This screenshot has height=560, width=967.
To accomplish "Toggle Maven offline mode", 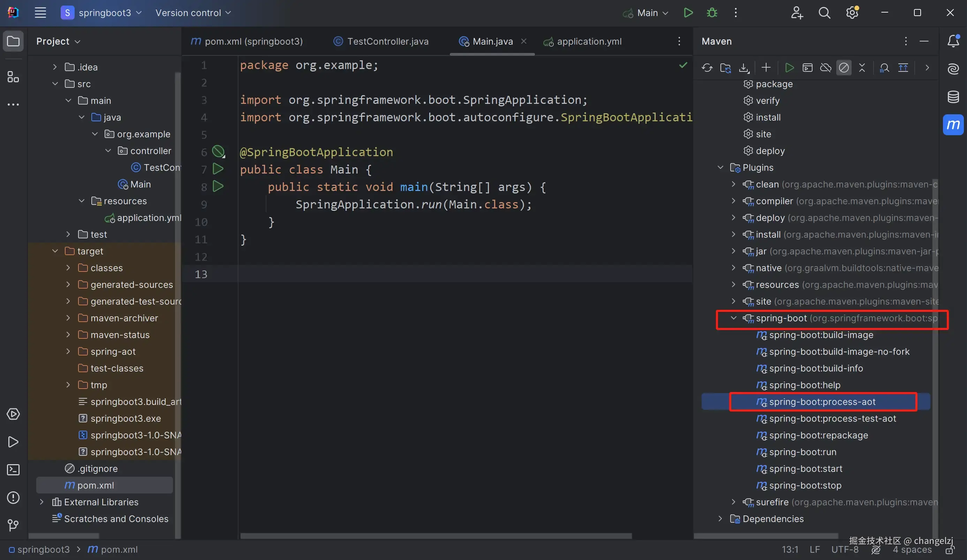I will click(x=825, y=68).
